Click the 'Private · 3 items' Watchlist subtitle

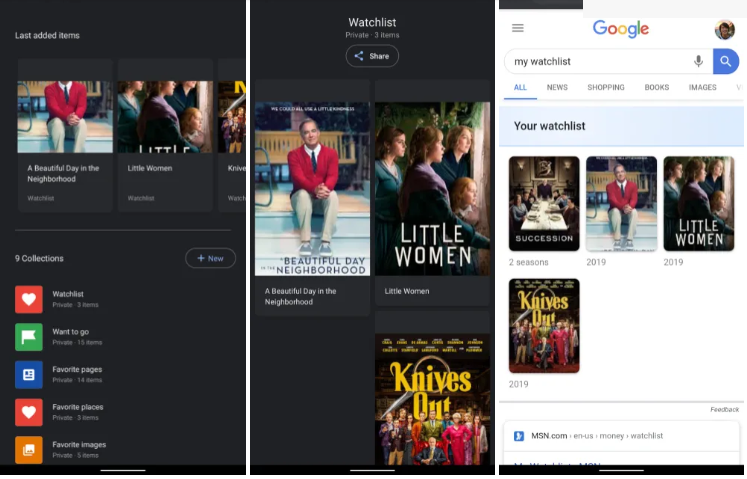tap(75, 305)
